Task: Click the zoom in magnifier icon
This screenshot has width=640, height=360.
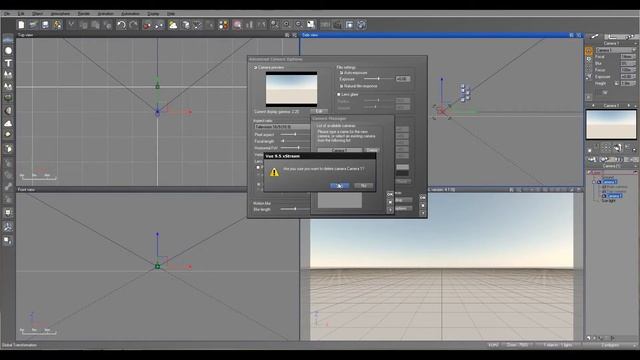Action: click(287, 25)
